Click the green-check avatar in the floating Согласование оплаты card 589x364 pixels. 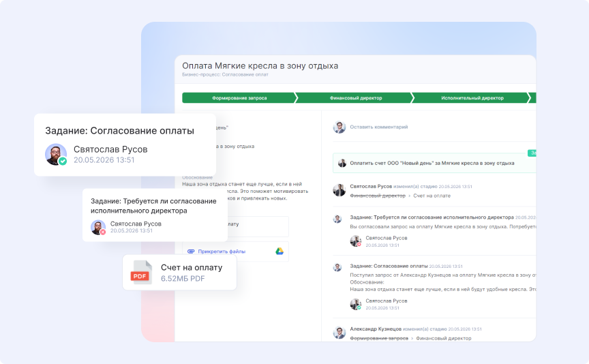click(x=56, y=154)
